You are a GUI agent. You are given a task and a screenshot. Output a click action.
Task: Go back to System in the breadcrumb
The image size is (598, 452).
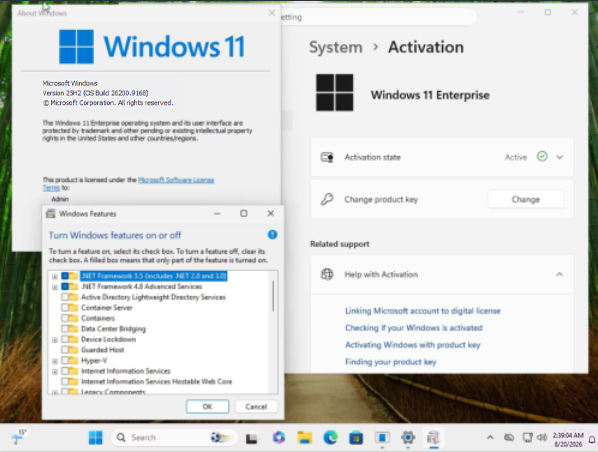336,47
